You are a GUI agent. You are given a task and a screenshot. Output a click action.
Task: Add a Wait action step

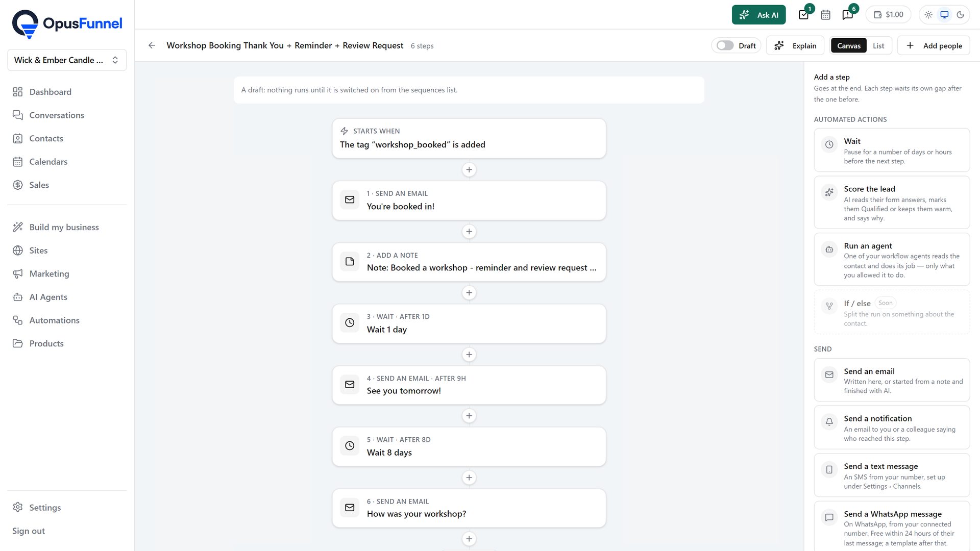pyautogui.click(x=892, y=150)
